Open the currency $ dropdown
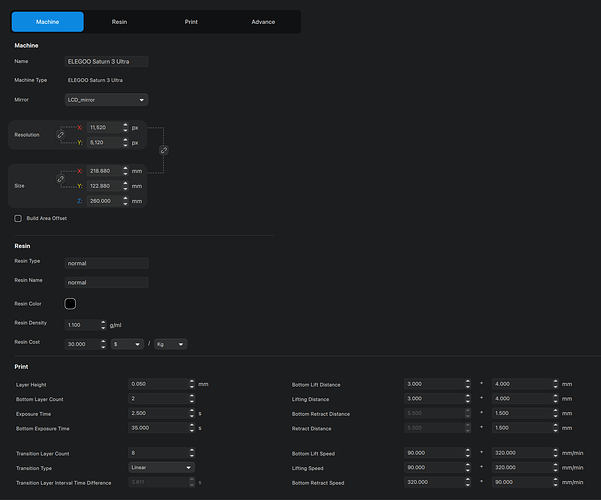The height and width of the screenshot is (500, 601). tap(127, 344)
